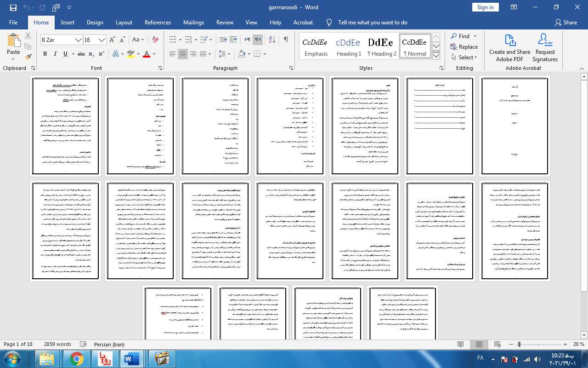Image resolution: width=588 pixels, height=368 pixels.
Task: Click the Replace button
Action: tap(464, 47)
